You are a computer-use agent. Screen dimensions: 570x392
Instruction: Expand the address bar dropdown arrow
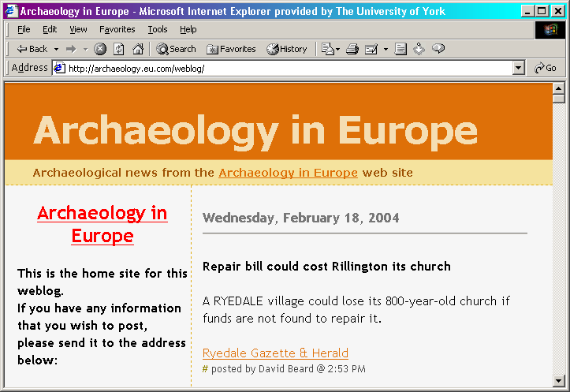coord(519,68)
